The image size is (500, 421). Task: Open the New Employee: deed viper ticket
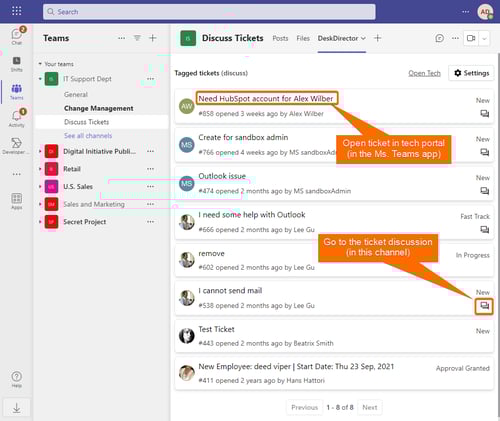296,367
